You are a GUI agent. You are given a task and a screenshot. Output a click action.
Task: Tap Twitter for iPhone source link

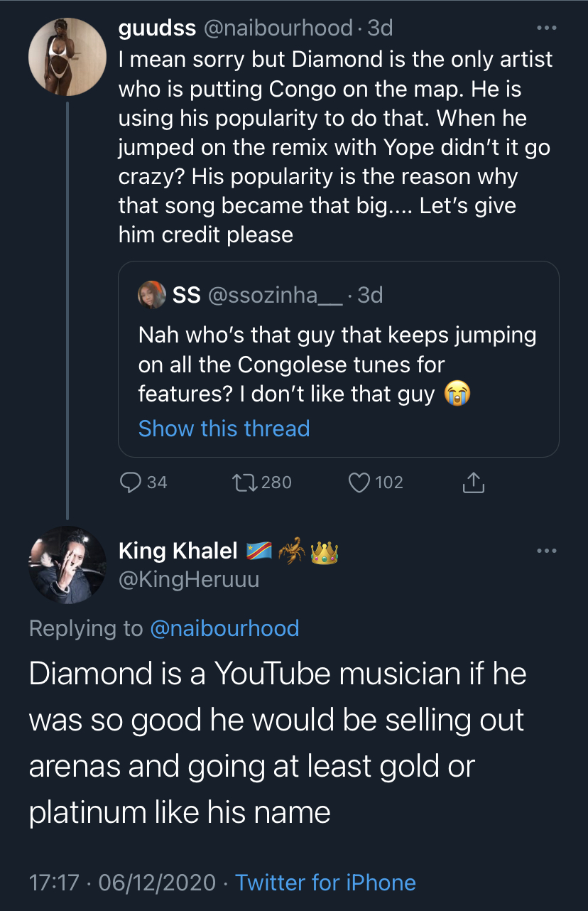pos(325,883)
